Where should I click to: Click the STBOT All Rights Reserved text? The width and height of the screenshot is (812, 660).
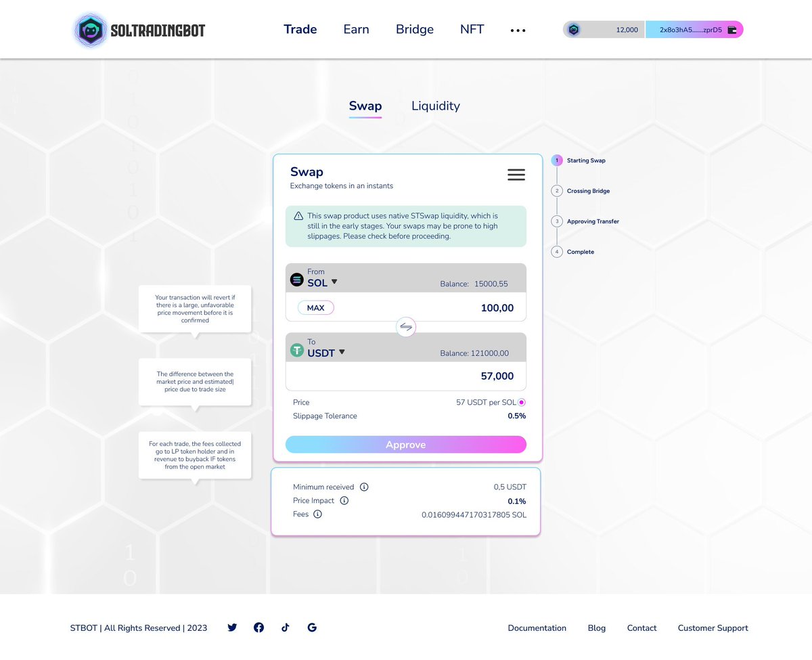click(139, 628)
